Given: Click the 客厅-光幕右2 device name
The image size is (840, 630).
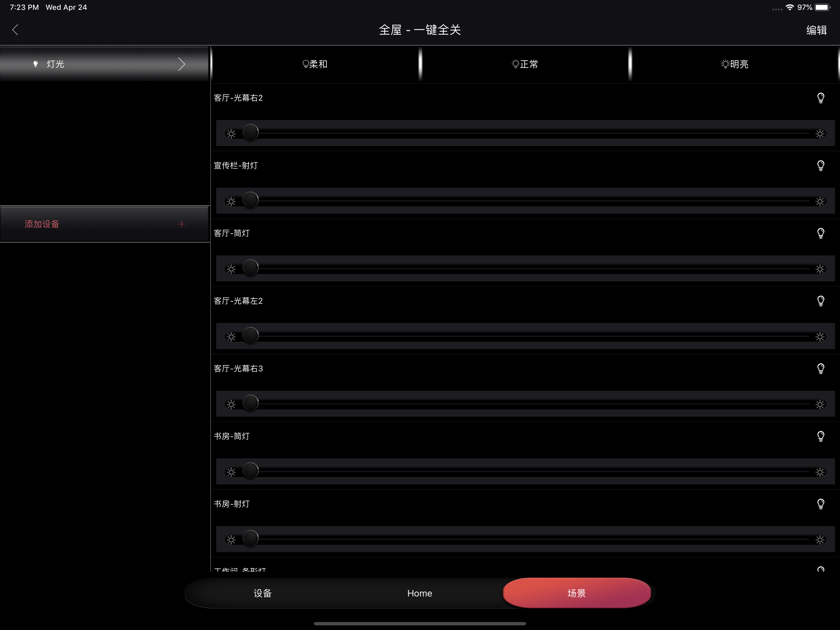Looking at the screenshot, I should pos(238,98).
